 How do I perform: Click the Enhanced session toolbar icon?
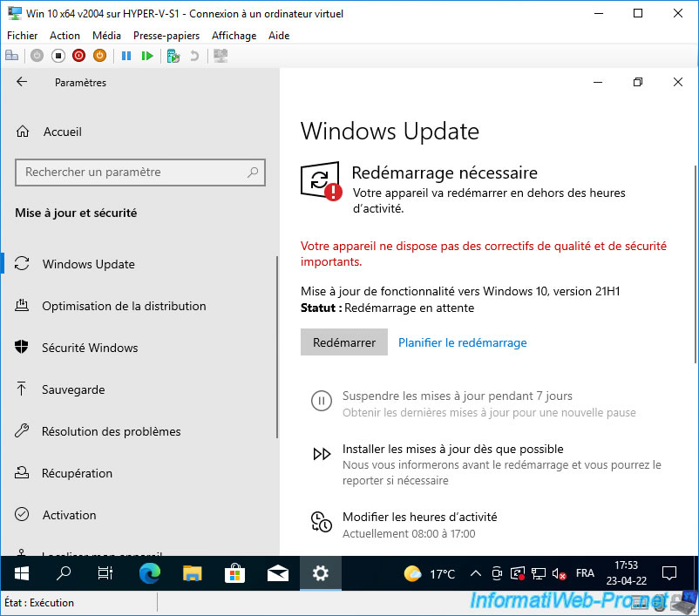point(221,56)
